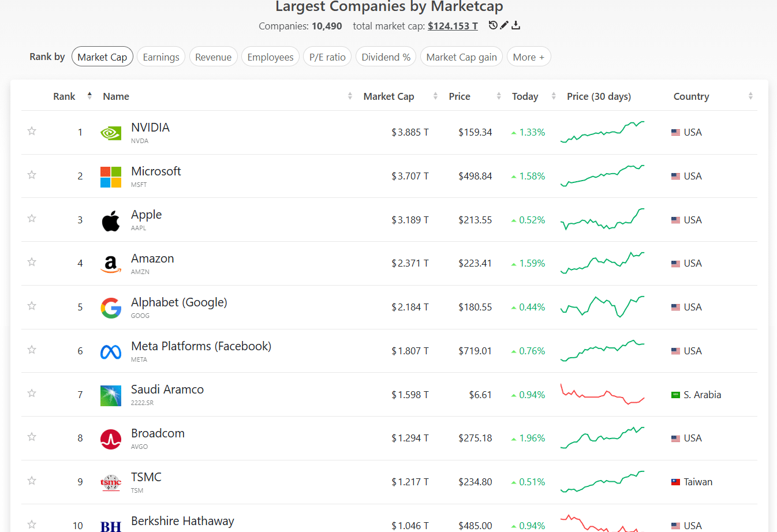
Task: Click the Saudi Arabia flag icon
Action: pyautogui.click(x=675, y=395)
